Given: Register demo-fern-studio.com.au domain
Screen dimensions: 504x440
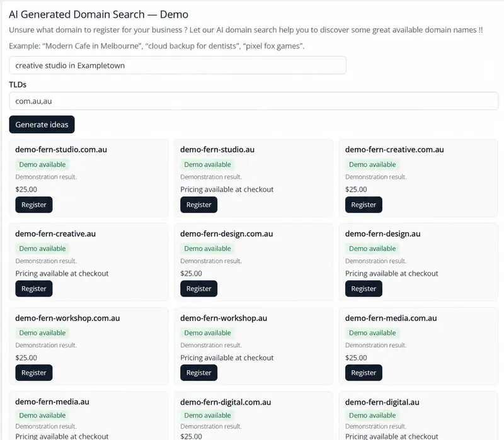Looking at the screenshot, I should coord(34,205).
